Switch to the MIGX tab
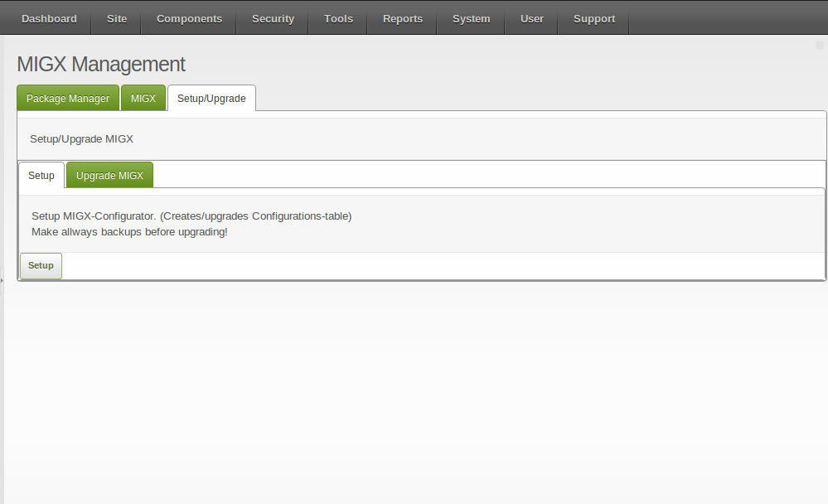828x504 pixels. 143,99
